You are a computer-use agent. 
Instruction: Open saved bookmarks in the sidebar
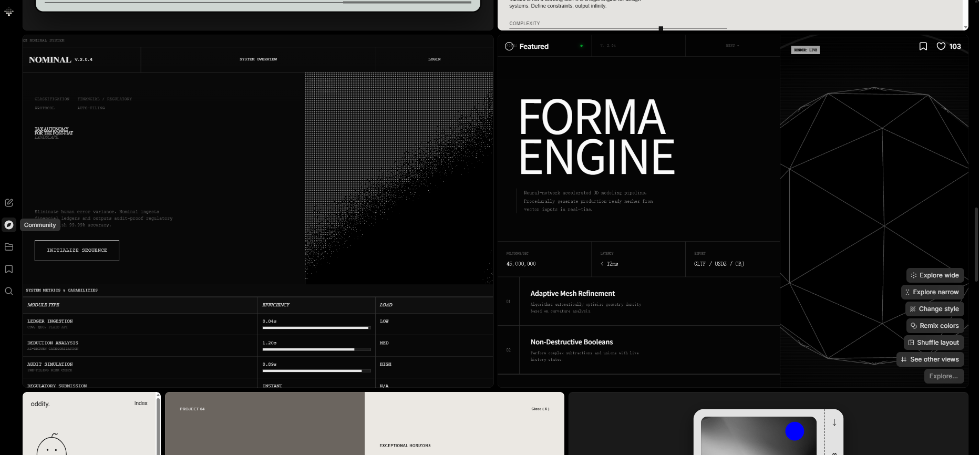click(x=9, y=269)
